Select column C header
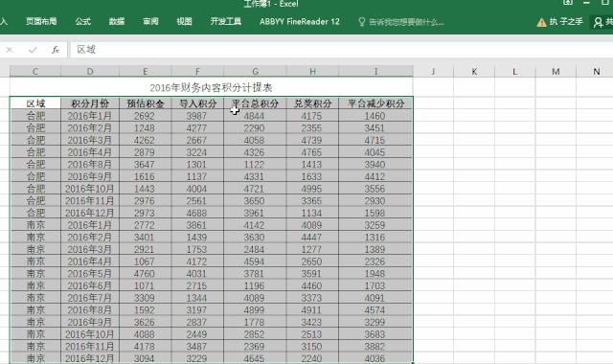The image size is (613, 364). coord(35,71)
